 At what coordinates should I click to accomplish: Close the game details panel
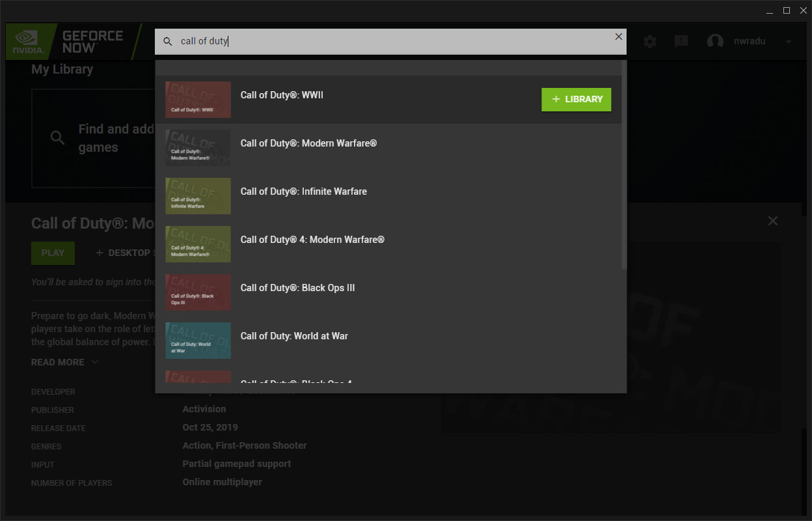772,221
